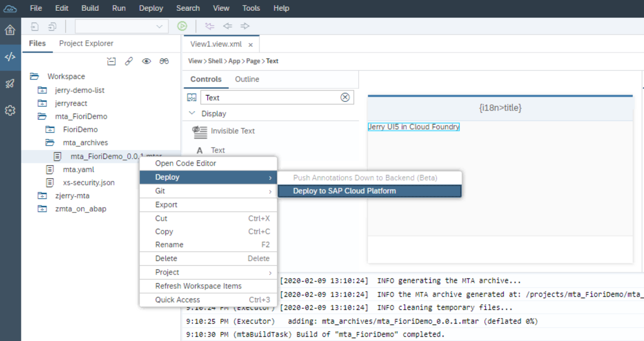Close the View1.view.xml tab
Viewport: 644px width, 341px height.
click(251, 45)
